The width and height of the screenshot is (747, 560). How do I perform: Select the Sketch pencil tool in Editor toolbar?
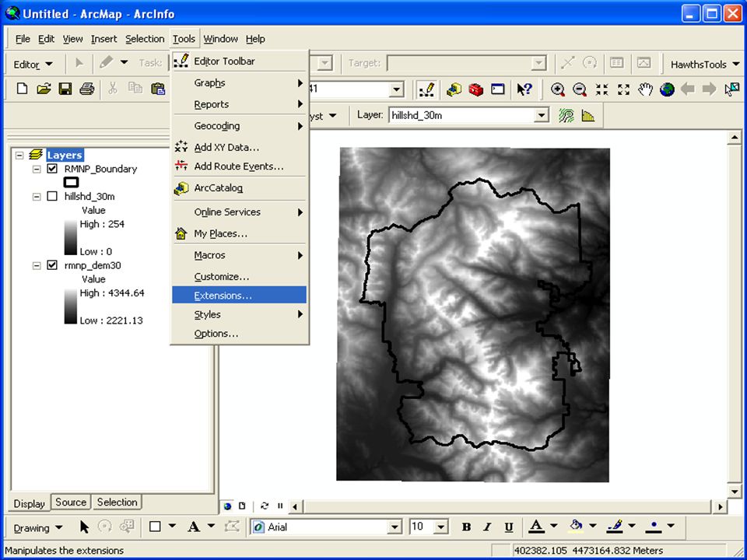click(x=107, y=62)
